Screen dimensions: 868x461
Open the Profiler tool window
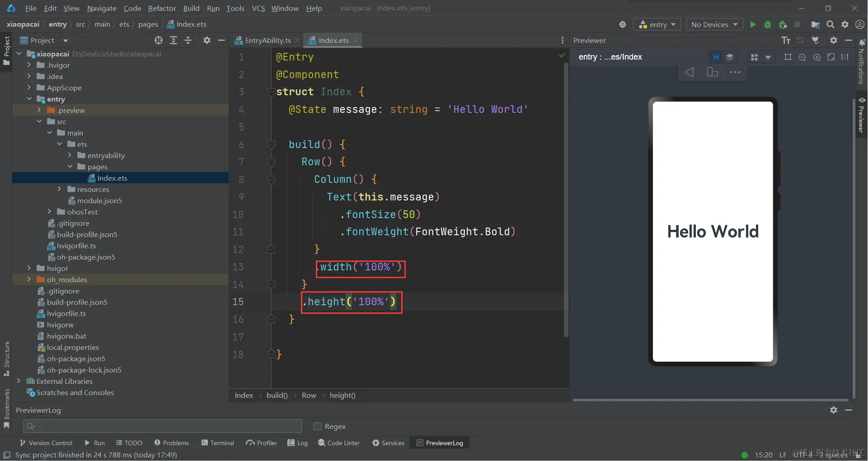click(262, 443)
